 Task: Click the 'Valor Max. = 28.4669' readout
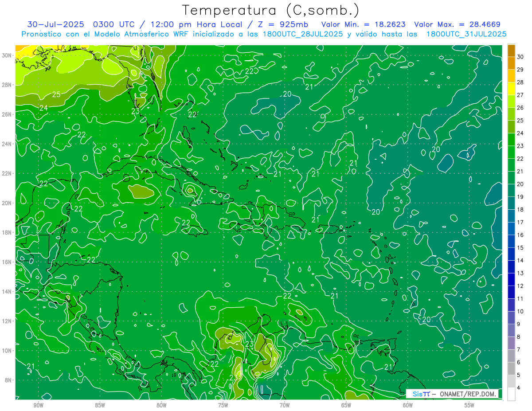pos(458,24)
